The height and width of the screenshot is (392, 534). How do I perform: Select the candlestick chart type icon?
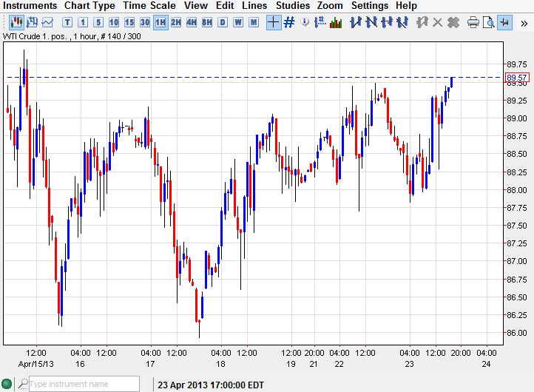[16, 22]
